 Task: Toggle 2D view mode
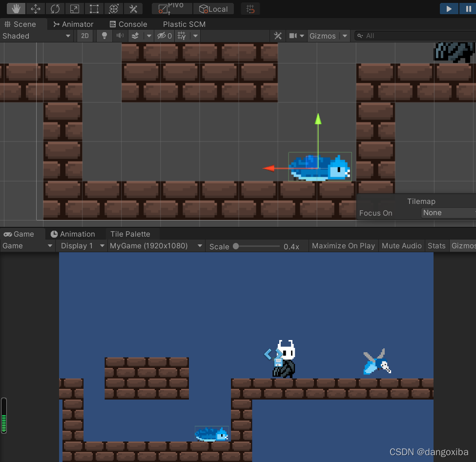pyautogui.click(x=84, y=36)
